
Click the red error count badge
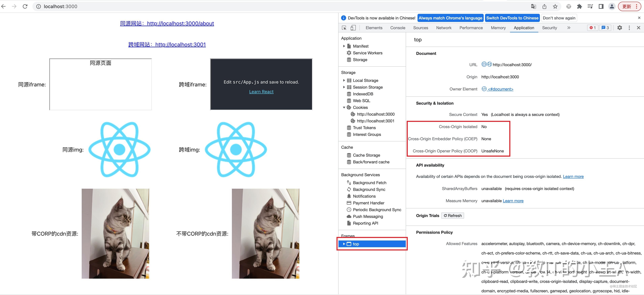pyautogui.click(x=593, y=28)
